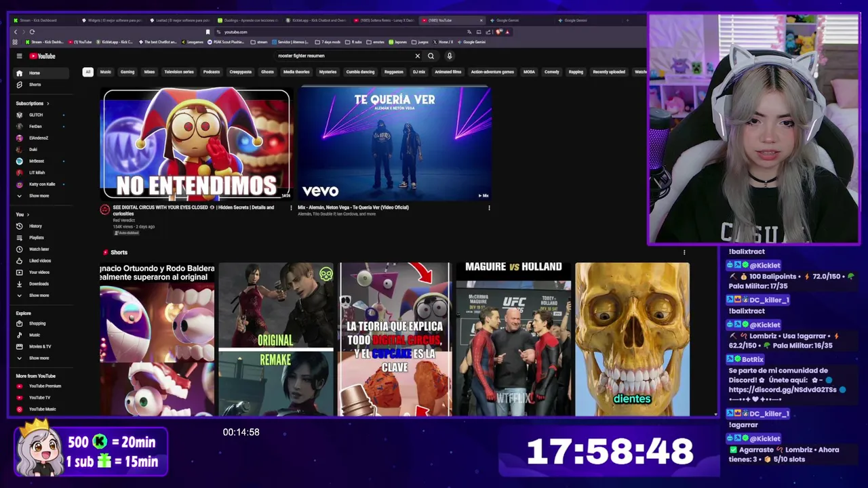Select the Podcasts filter chip
The image size is (868, 488).
[212, 72]
